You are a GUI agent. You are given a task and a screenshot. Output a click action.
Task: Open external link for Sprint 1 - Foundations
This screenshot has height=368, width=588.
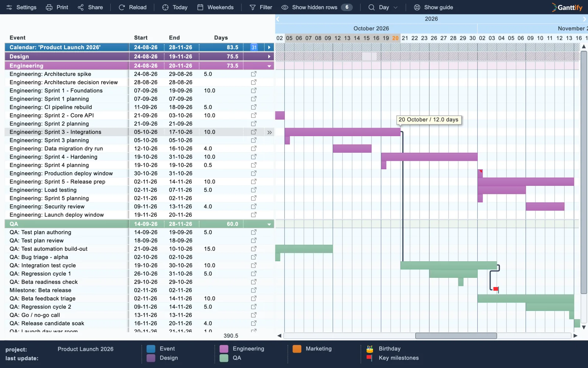pos(254,91)
